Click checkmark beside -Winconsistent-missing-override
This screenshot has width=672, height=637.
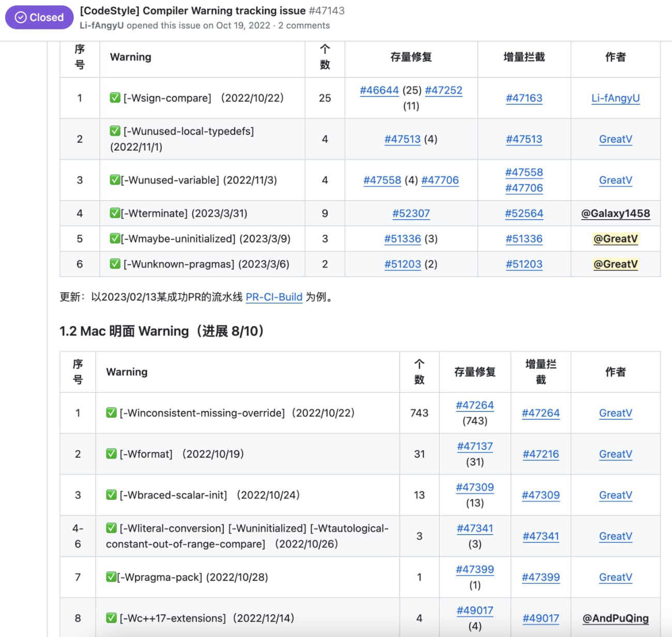pyautogui.click(x=111, y=413)
